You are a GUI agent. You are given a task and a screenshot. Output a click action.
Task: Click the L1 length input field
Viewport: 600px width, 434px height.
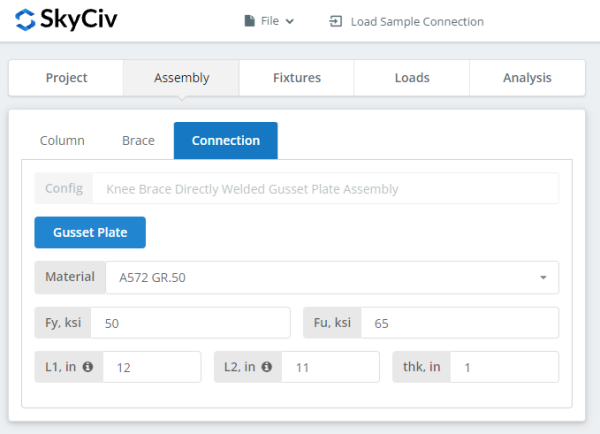pyautogui.click(x=152, y=367)
